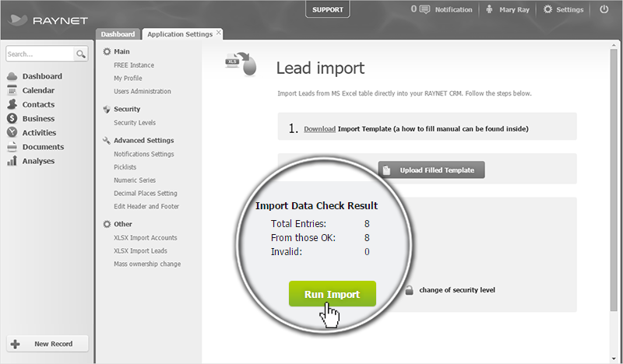
Task: Open Dashboard from the sidebar cloud icon
Action: (x=12, y=76)
